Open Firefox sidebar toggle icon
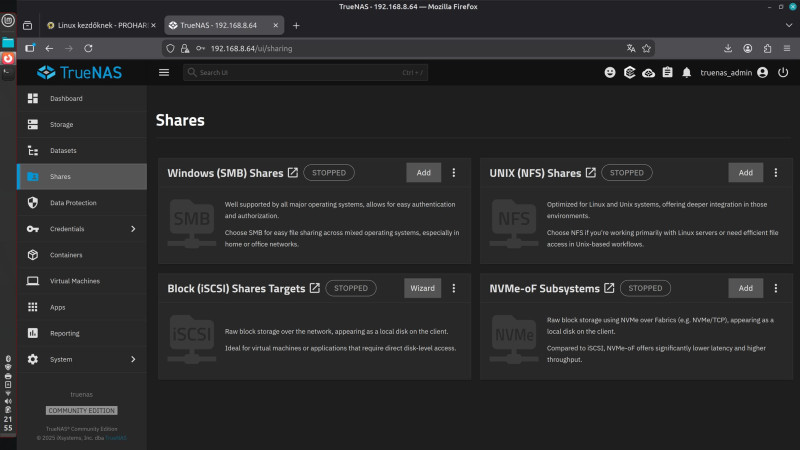The width and height of the screenshot is (800, 450). [30, 48]
